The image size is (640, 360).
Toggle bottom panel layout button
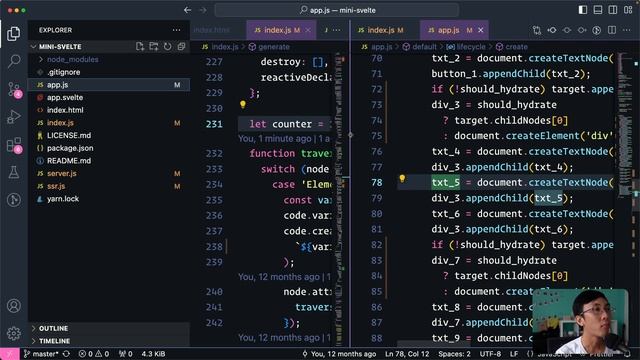click(x=598, y=10)
